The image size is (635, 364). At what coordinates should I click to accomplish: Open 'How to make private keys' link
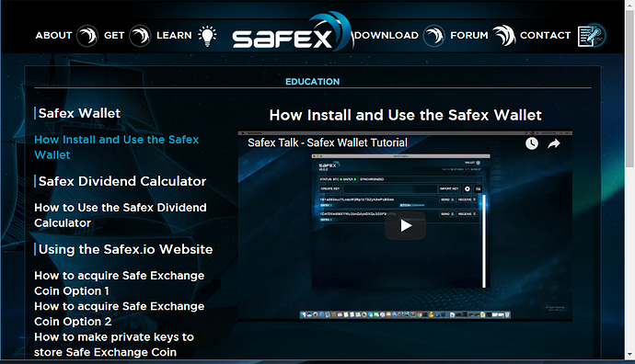coord(114,345)
